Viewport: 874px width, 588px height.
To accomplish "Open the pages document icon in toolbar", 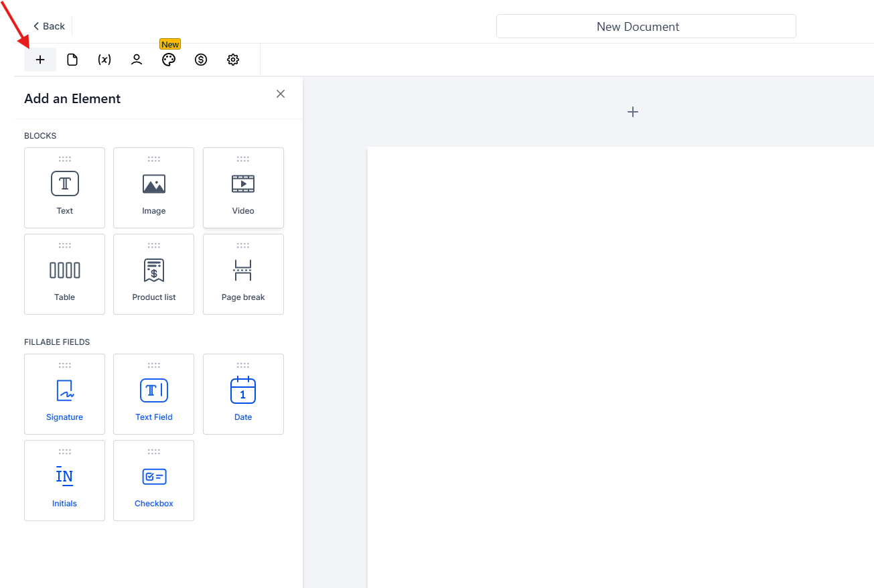I will tap(72, 60).
